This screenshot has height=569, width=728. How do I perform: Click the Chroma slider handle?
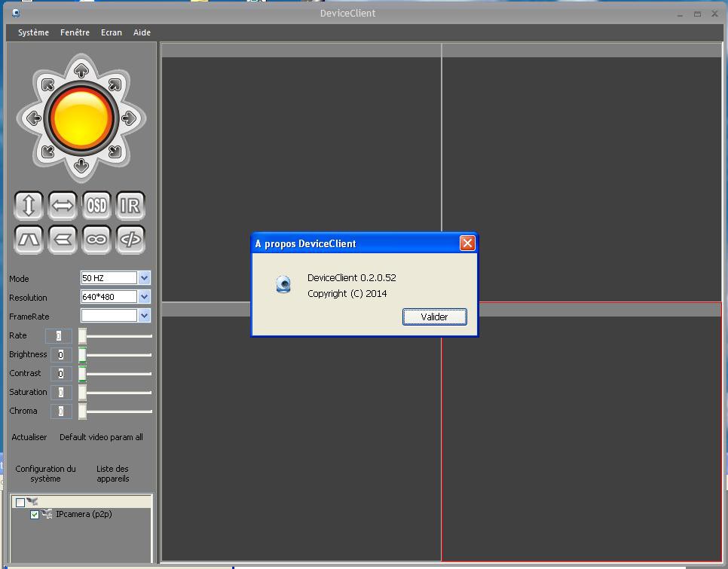82,411
